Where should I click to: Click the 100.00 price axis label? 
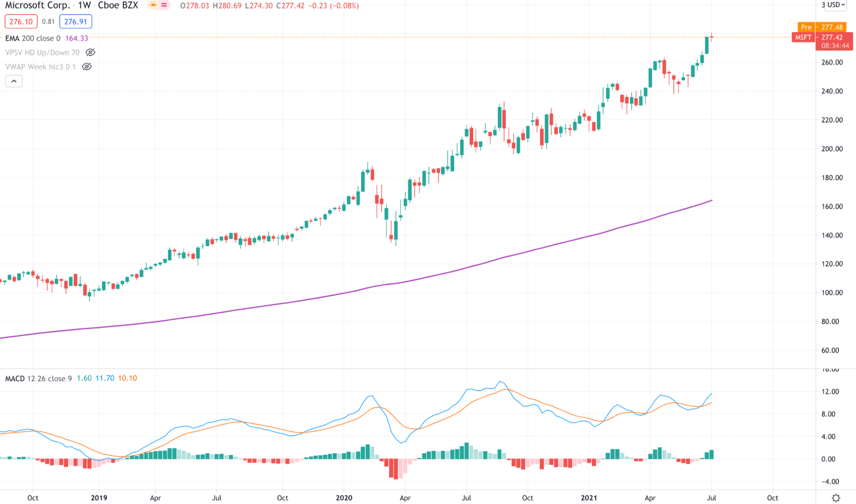tap(832, 293)
